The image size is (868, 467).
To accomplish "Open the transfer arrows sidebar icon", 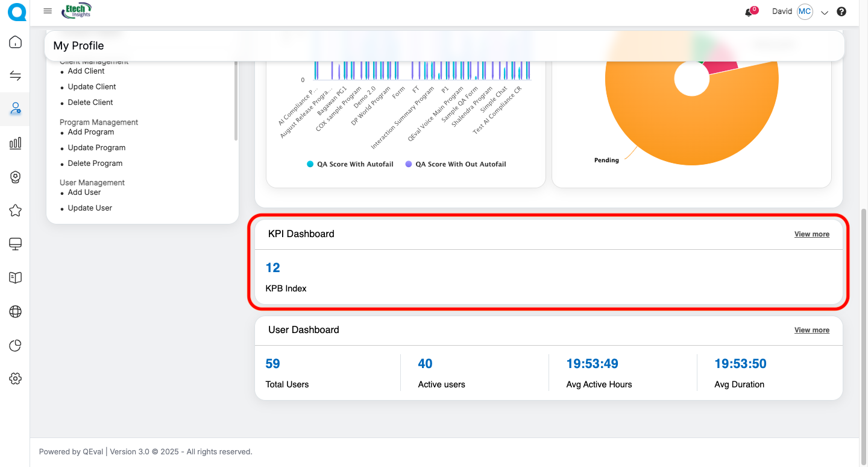I will [x=16, y=75].
